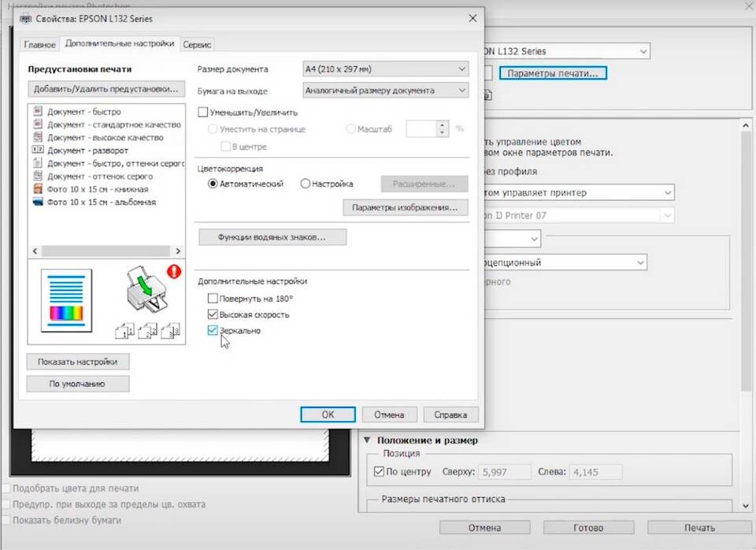Open the 'Размер документа' A4 dropdown
Screen dimensions: 756x550
(x=386, y=69)
